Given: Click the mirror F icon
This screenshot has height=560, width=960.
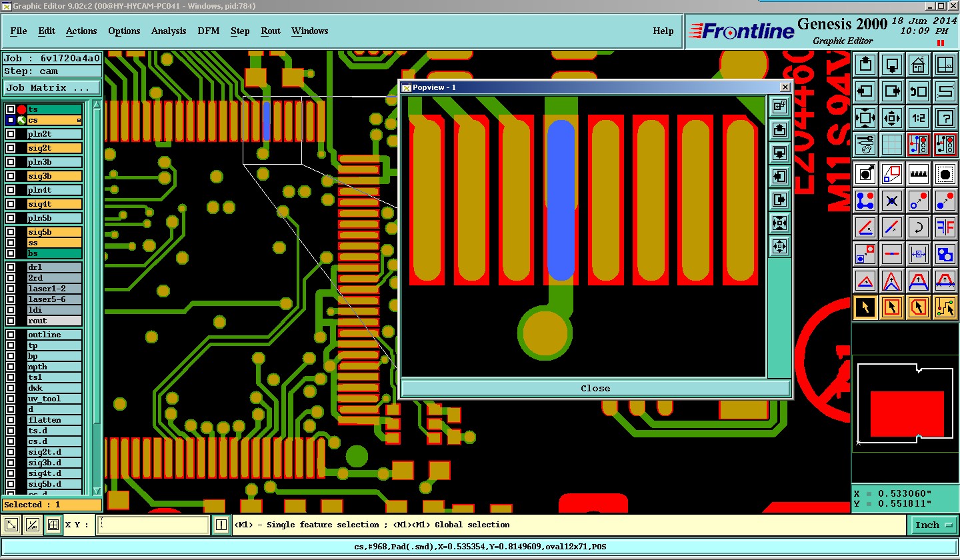Looking at the screenshot, I should pyautogui.click(x=945, y=227).
